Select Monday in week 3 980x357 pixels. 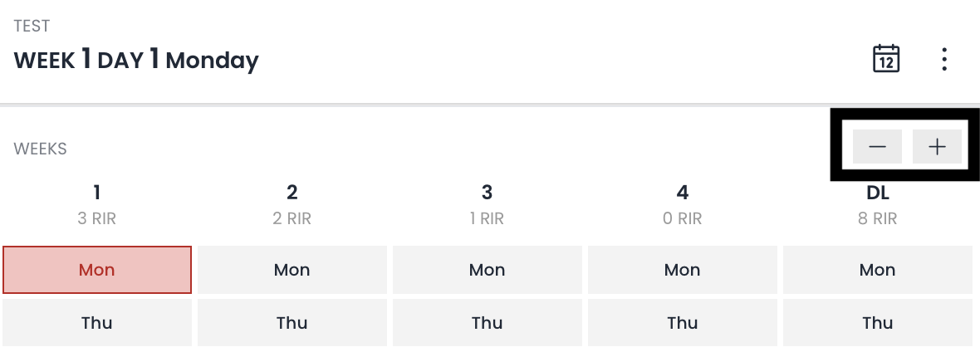click(x=488, y=270)
